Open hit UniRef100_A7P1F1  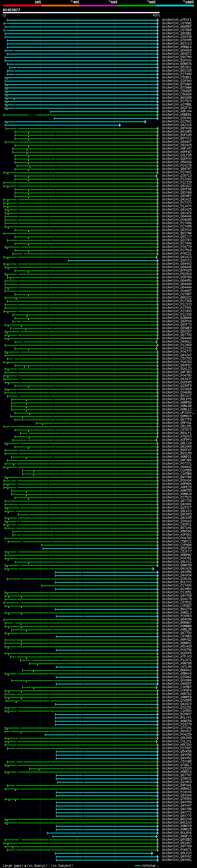click(x=176, y=20)
